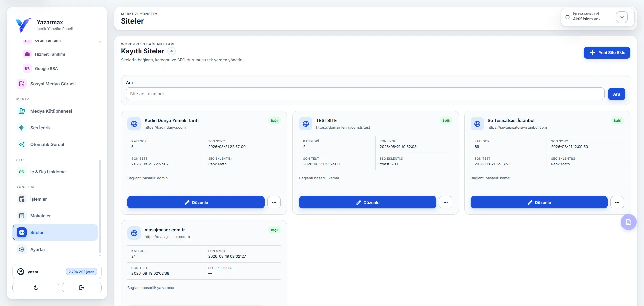Image resolution: width=644 pixels, height=306 pixels.
Task: Click the floating document button at right edge
Action: (x=628, y=222)
